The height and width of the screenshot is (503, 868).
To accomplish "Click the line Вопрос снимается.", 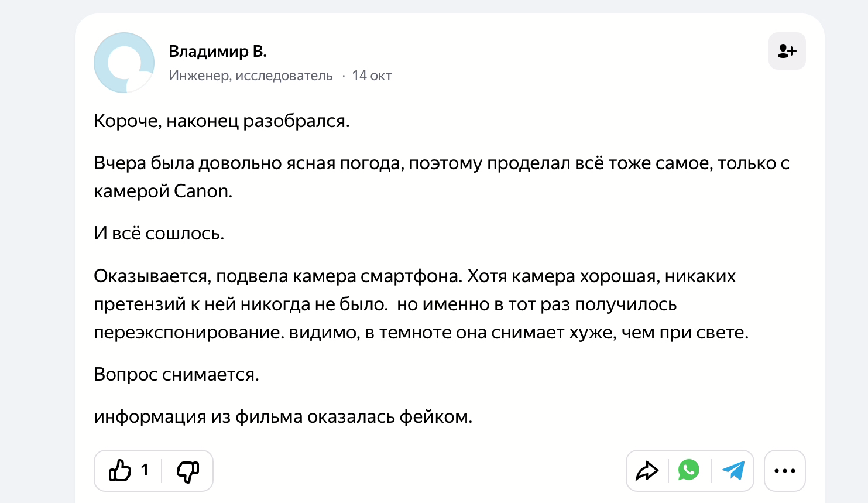I will (176, 375).
